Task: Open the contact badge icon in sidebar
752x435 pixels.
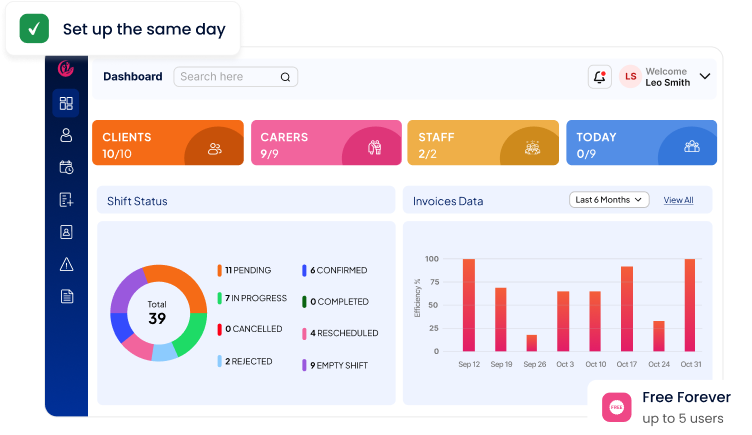Action: pos(66,232)
